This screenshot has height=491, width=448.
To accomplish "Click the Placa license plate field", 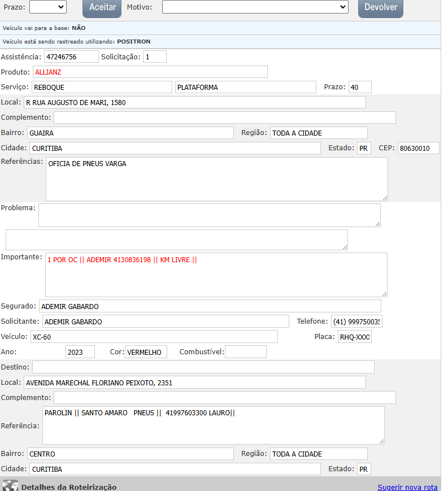I will [x=354, y=337].
